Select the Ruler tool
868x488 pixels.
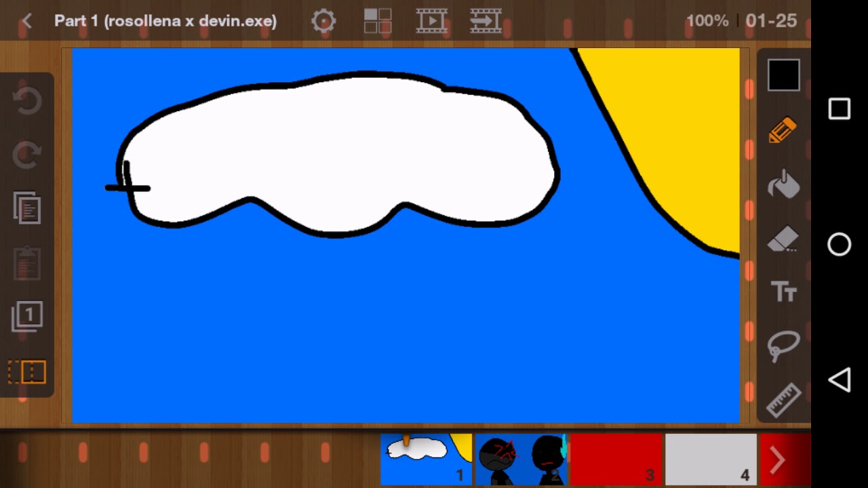783,399
